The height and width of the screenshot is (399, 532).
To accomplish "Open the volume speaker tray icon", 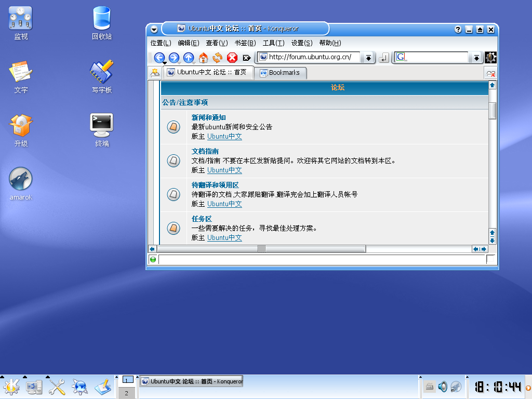I will [443, 387].
